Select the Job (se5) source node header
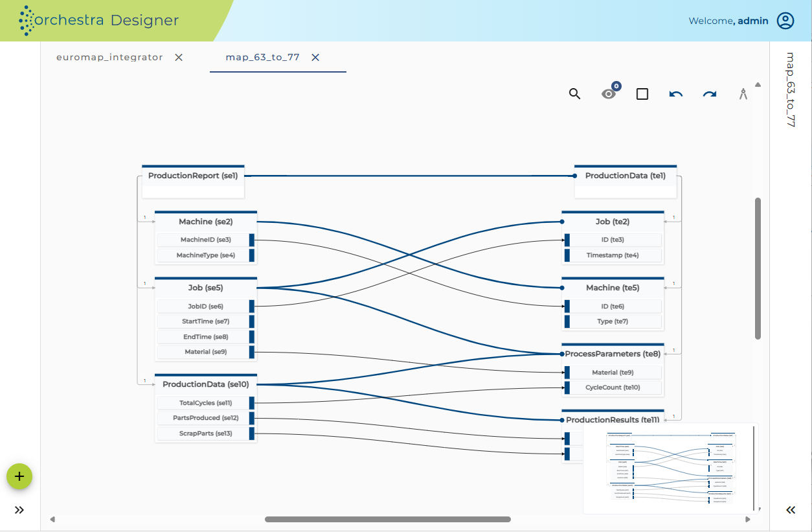 [x=206, y=288]
